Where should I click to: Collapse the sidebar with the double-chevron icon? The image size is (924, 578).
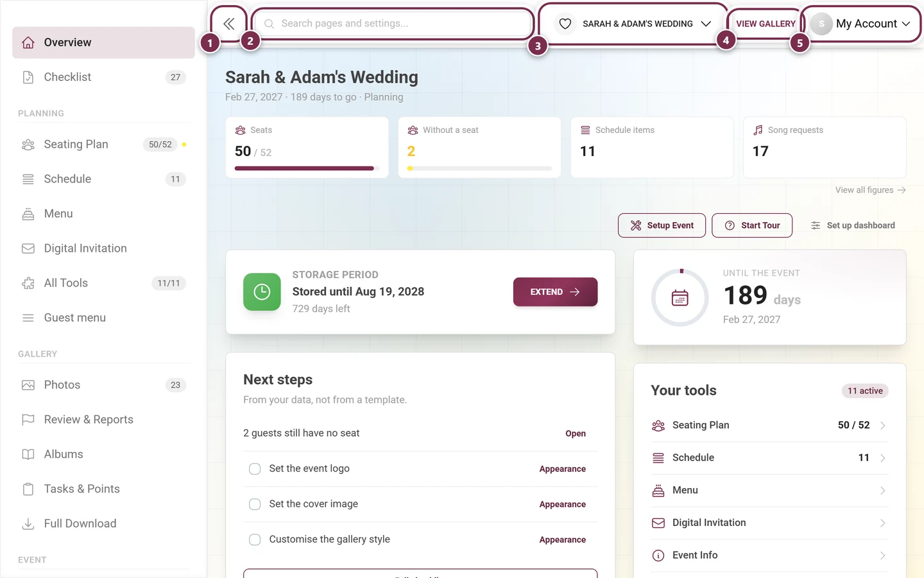pyautogui.click(x=229, y=24)
